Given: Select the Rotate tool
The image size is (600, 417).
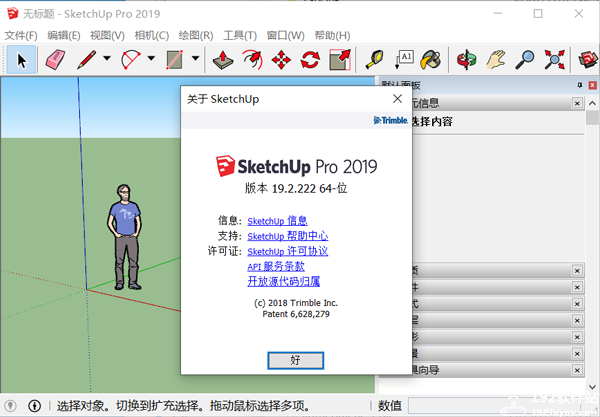Looking at the screenshot, I should (310, 60).
